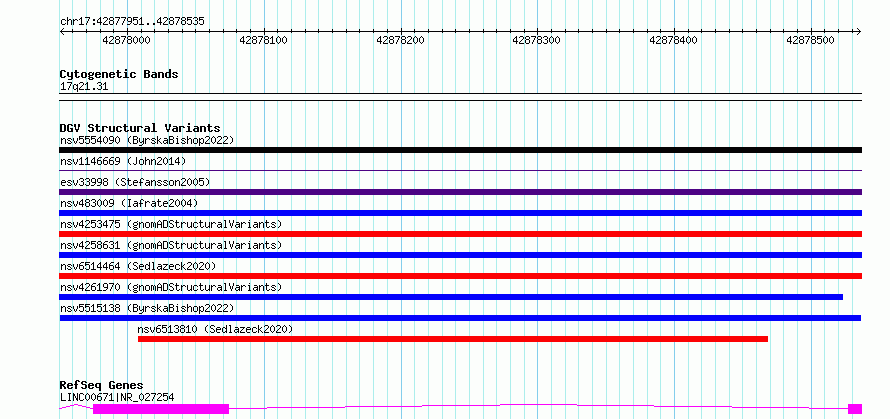Click the blue nsv4261970 variant bar
This screenshot has width=890, height=419.
(451, 297)
